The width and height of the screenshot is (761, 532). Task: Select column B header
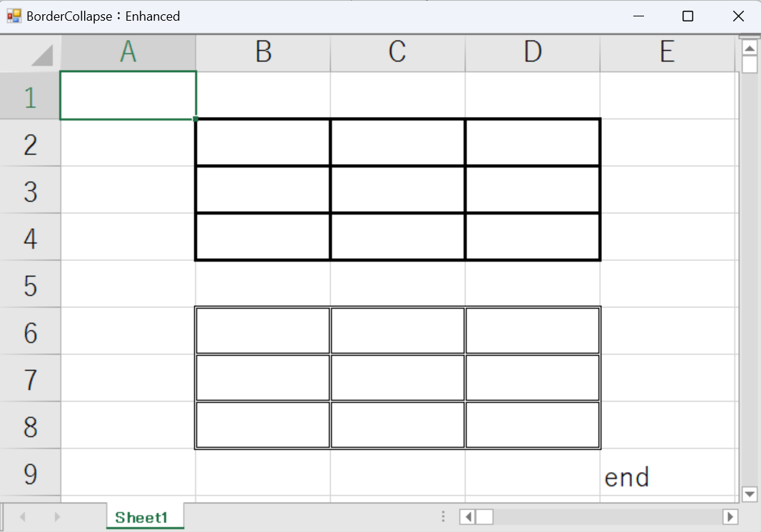point(263,53)
